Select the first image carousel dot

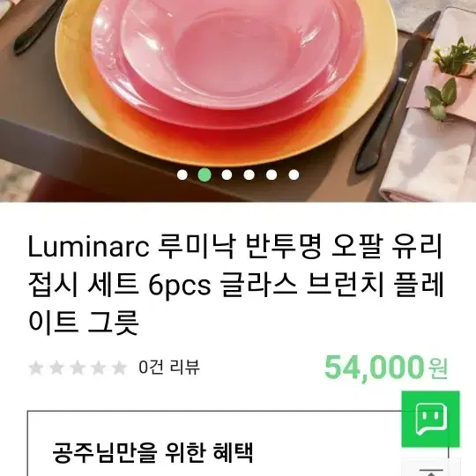[x=182, y=175]
